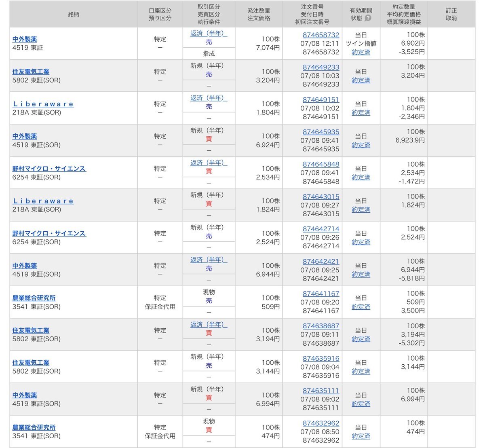Viewport: 485px width, 448px height.
Task: Click the -2,346円 loss value
Action: (x=411, y=116)
